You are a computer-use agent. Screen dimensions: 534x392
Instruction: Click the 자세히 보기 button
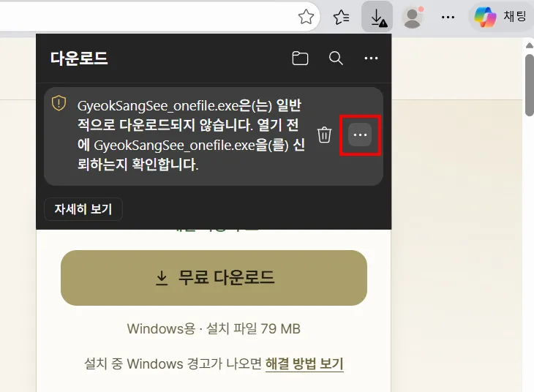point(83,209)
